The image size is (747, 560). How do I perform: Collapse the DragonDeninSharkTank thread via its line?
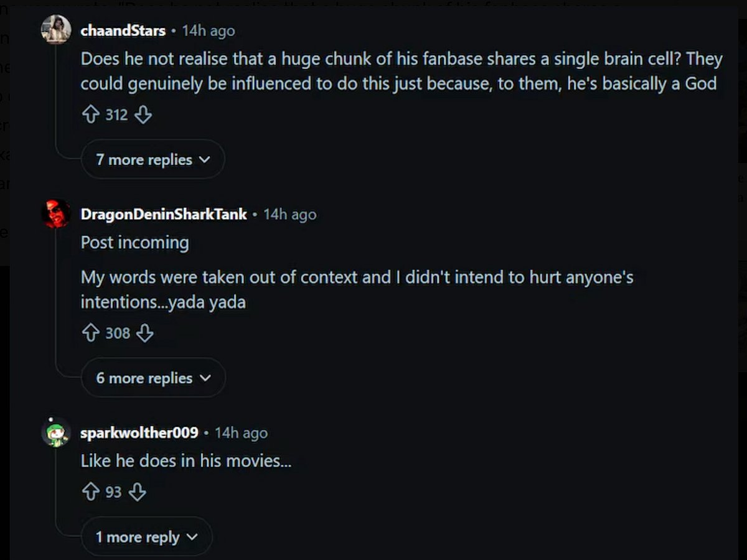point(56,302)
